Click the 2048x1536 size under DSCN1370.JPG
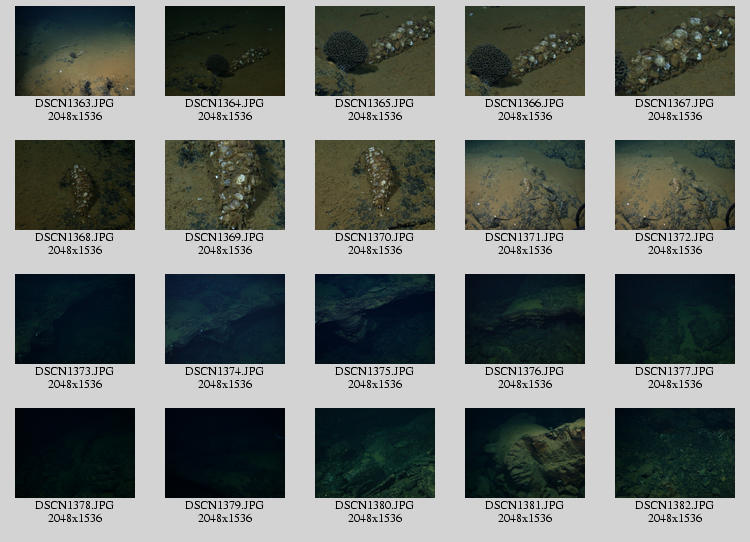Viewport: 750px width, 542px height. coord(375,250)
